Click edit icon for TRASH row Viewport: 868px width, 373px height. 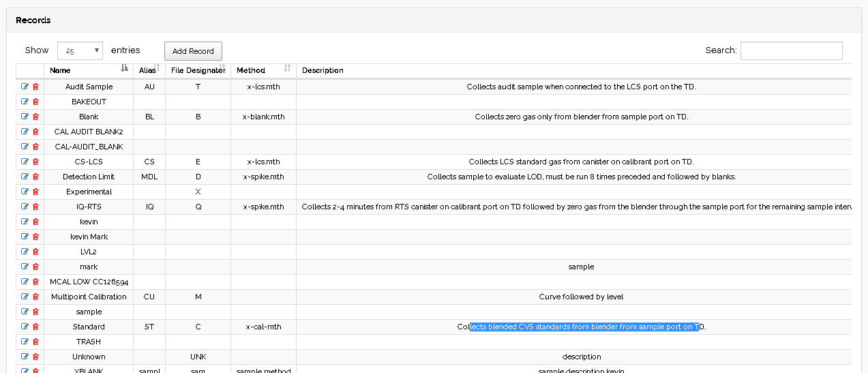pyautogui.click(x=25, y=342)
